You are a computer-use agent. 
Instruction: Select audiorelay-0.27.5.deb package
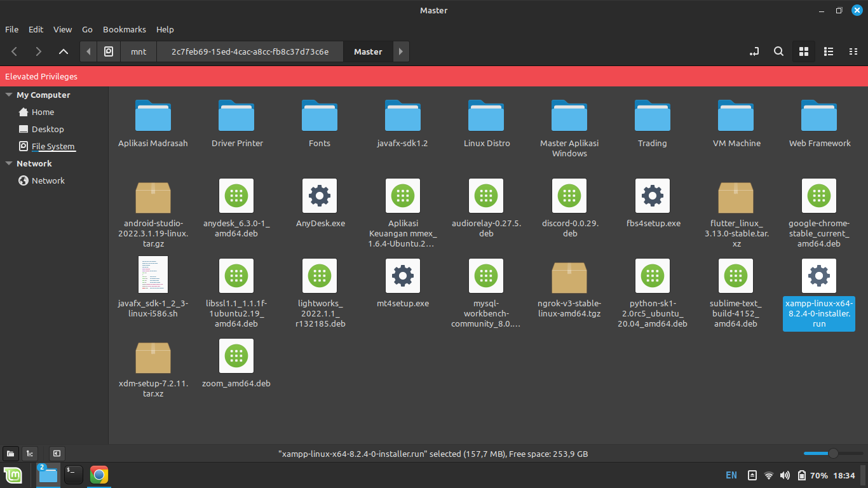pos(486,208)
